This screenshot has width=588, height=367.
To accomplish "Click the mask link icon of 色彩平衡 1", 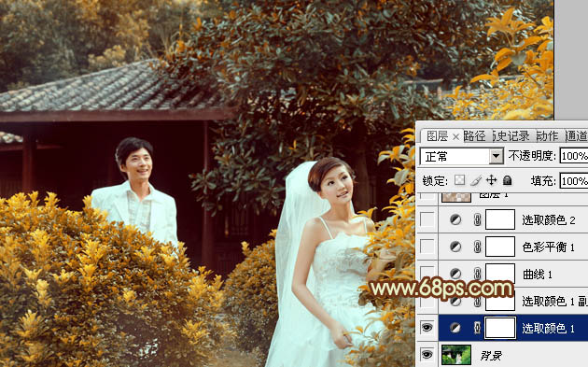I will 477,247.
